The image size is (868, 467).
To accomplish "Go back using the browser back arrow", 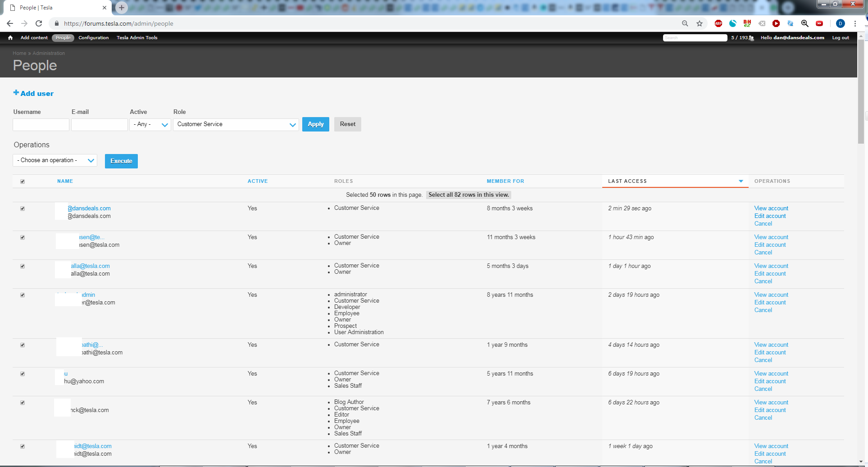I will click(10, 23).
